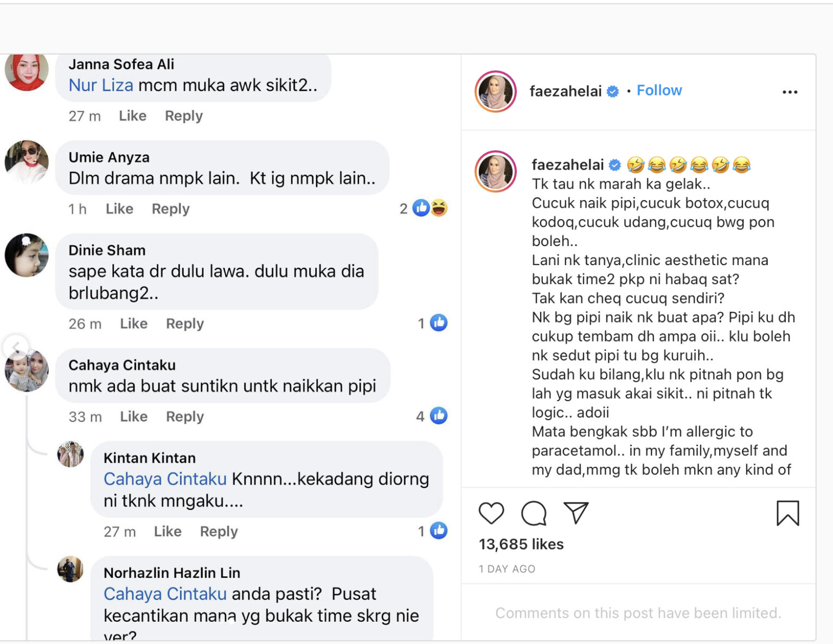Click the Cahaya Cintaku mention in Norhazlin's reply
The height and width of the screenshot is (644, 833).
coord(165,594)
